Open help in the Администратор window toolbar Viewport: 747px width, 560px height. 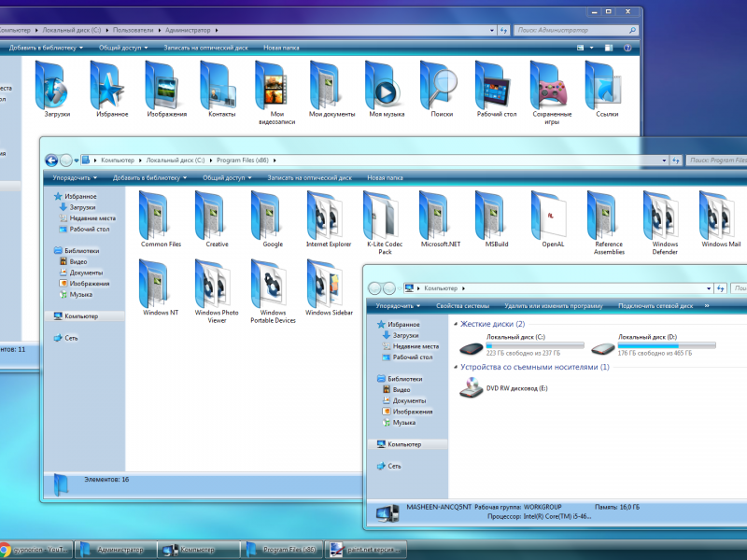tap(627, 48)
